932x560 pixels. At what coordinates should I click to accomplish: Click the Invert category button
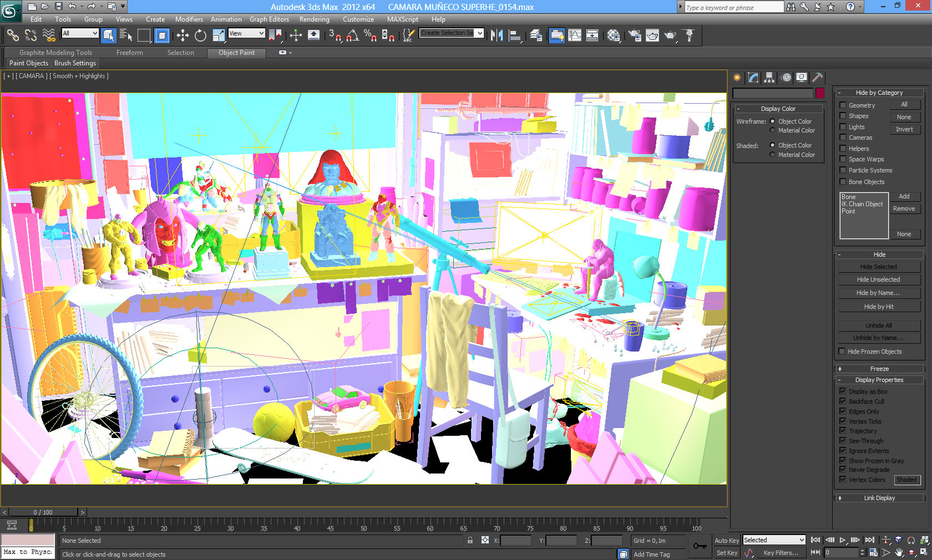point(904,129)
